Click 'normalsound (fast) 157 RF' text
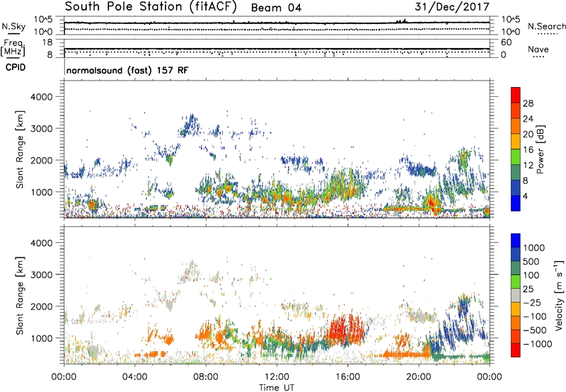 coord(127,70)
